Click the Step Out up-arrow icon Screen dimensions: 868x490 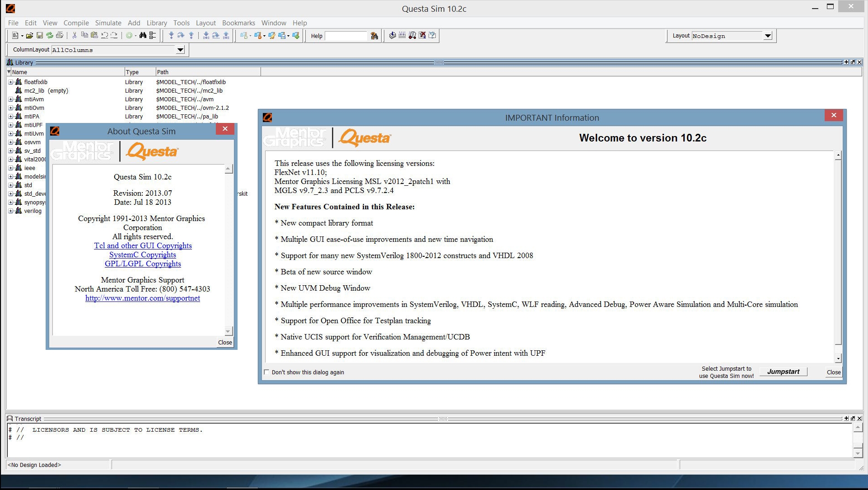pyautogui.click(x=191, y=36)
